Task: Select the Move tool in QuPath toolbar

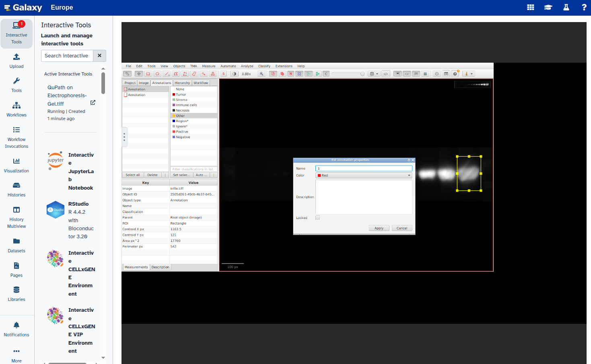Action: [x=139, y=74]
